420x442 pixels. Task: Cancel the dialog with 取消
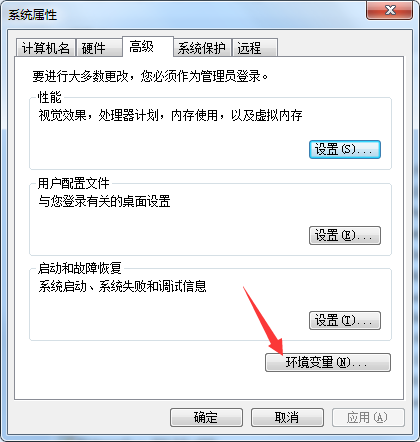[287, 417]
